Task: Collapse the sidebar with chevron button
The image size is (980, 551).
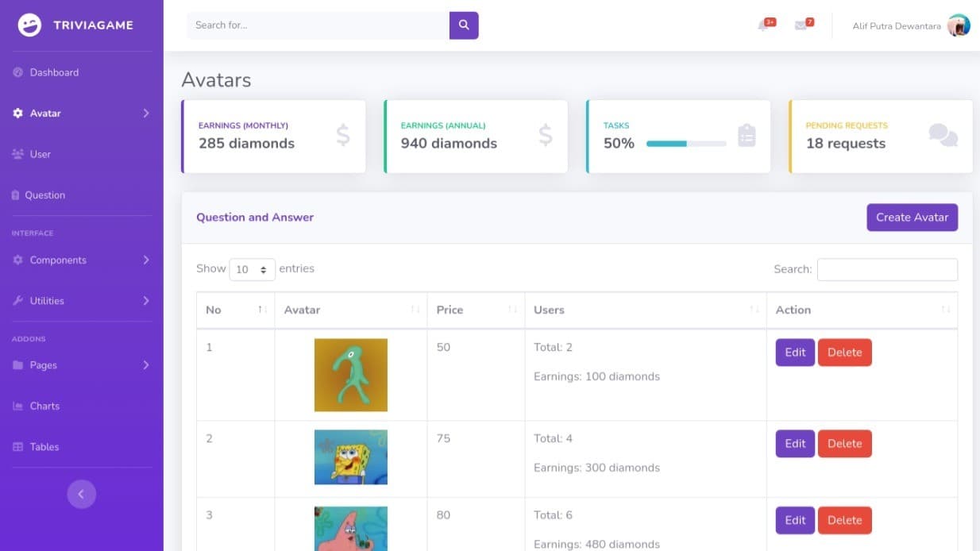Action: coord(82,494)
